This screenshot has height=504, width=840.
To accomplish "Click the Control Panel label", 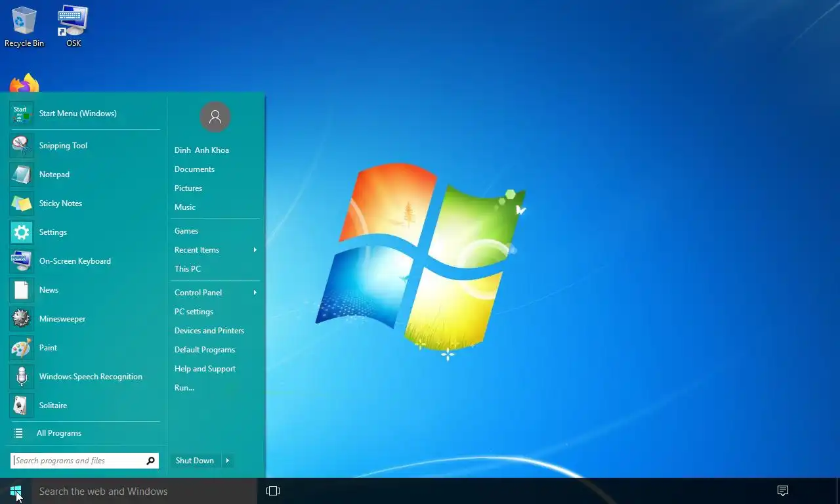I will (198, 293).
